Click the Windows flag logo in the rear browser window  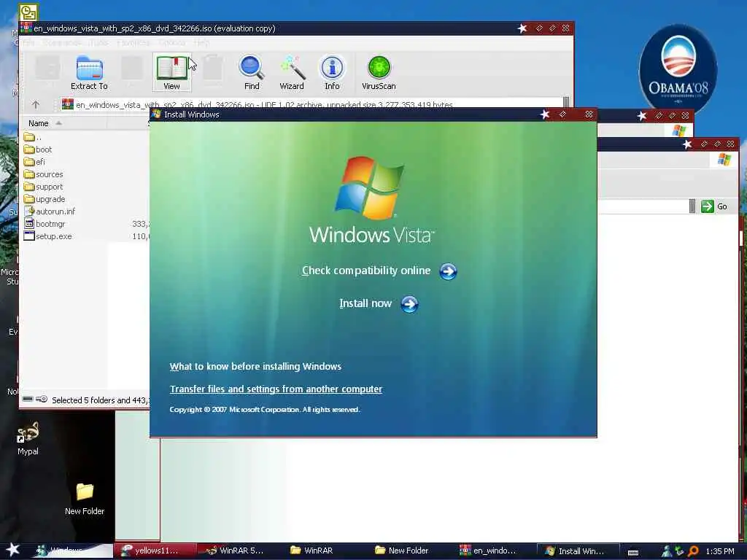click(x=724, y=159)
